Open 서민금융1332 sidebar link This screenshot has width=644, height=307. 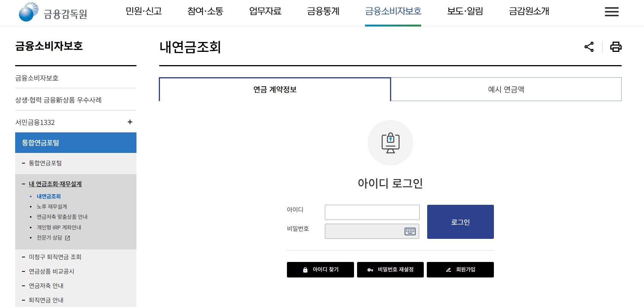point(35,122)
